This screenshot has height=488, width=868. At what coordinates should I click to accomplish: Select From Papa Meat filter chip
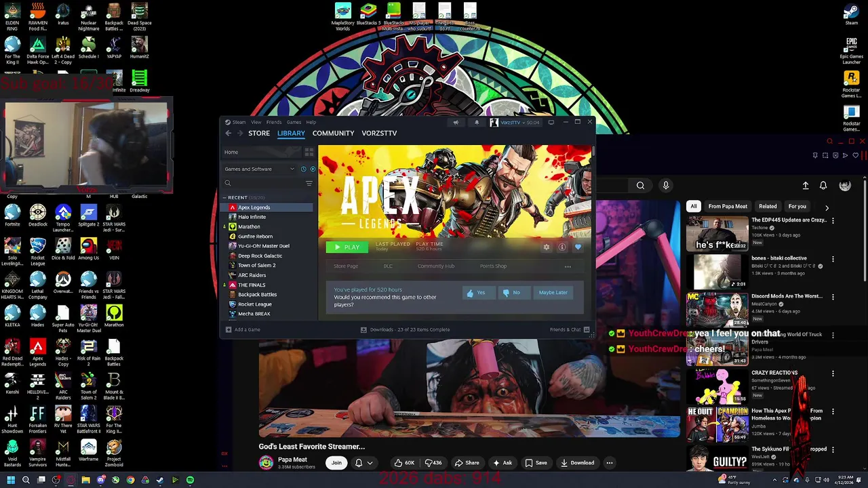coord(728,207)
